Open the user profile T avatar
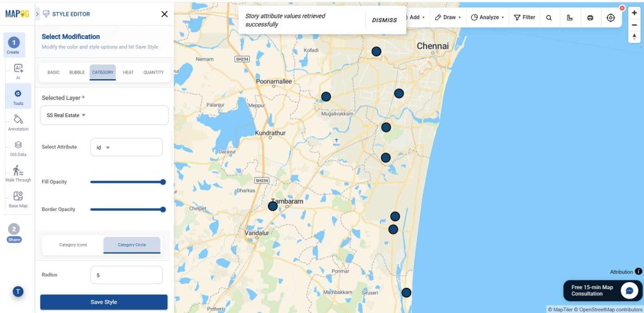The width and height of the screenshot is (644, 313). click(18, 292)
